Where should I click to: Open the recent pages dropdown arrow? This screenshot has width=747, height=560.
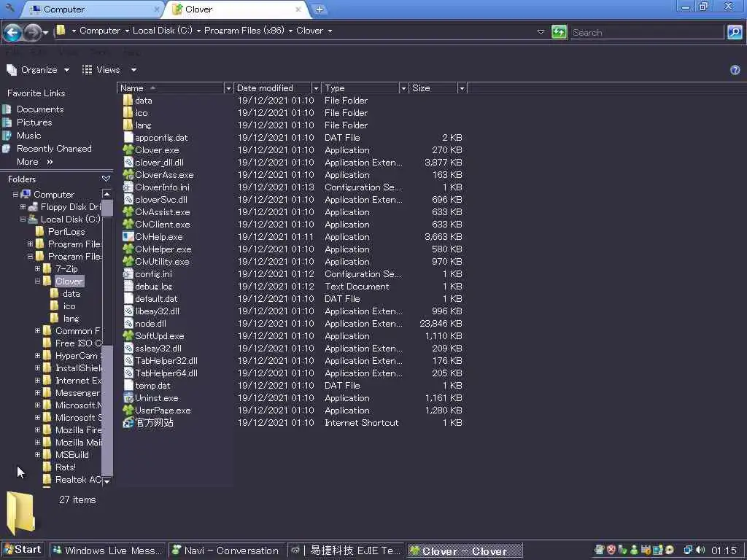point(46,33)
